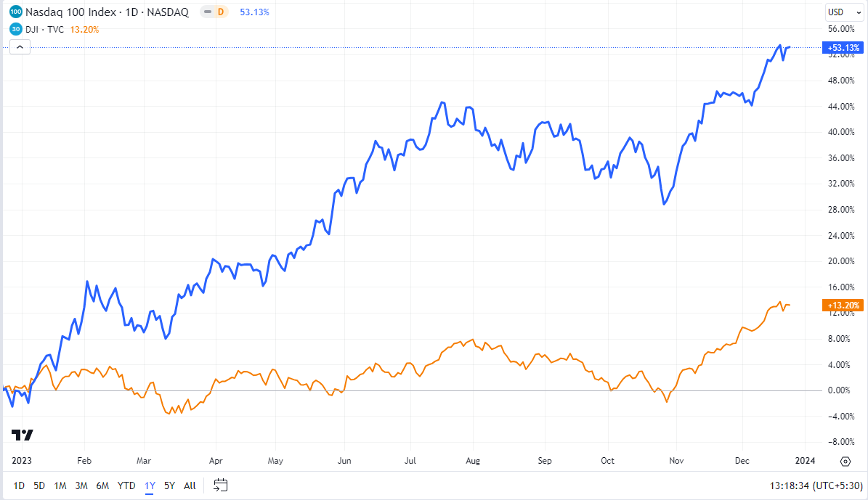Click the 53.13% value in the legend

[x=254, y=12]
